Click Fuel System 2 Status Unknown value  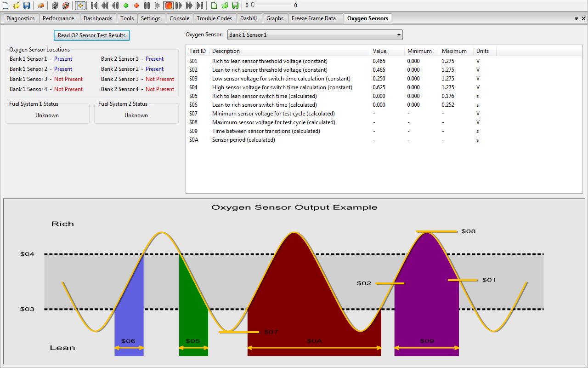pos(136,115)
